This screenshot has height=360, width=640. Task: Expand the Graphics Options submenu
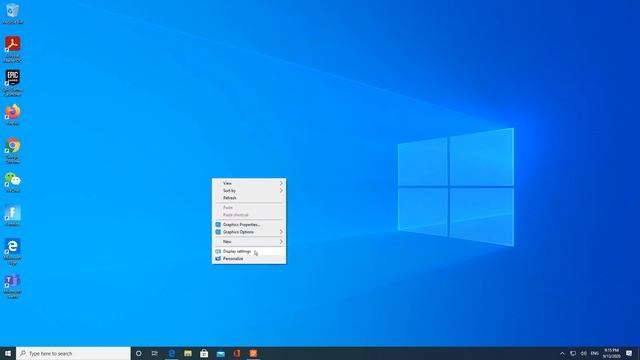tap(249, 232)
